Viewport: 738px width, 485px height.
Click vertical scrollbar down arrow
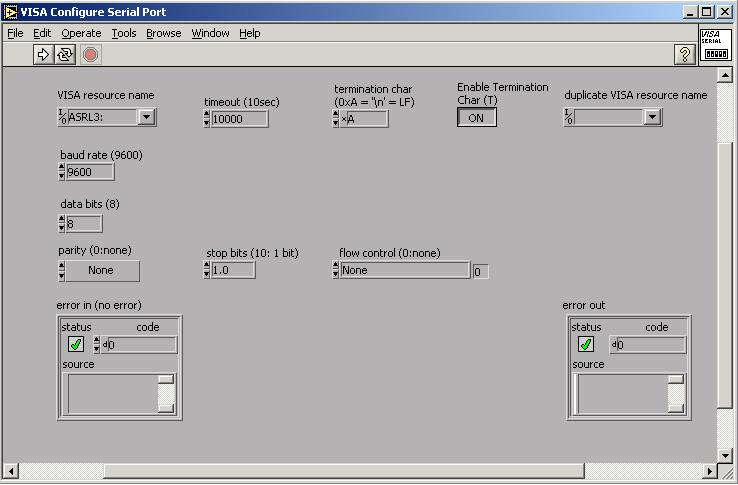click(x=725, y=455)
